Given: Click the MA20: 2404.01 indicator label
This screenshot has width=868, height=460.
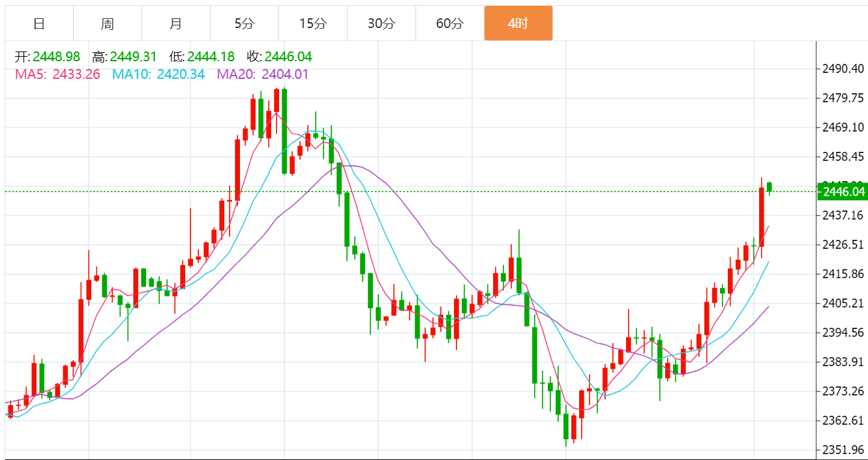Looking at the screenshot, I should click(x=263, y=74).
